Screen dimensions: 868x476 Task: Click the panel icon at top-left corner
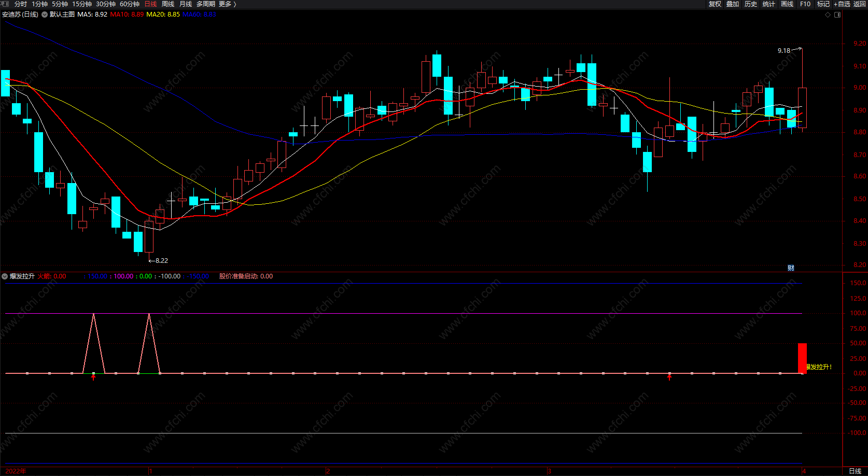5,4
